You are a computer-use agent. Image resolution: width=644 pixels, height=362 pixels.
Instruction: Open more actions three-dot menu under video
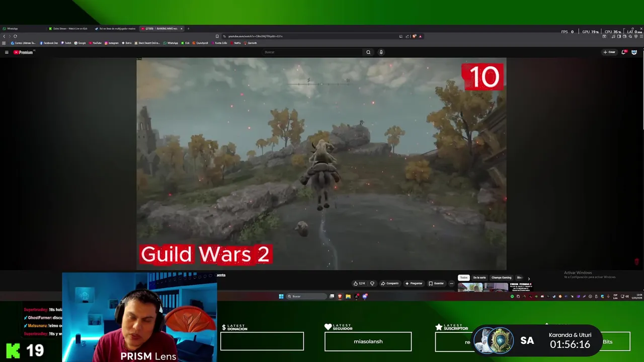[x=451, y=284]
